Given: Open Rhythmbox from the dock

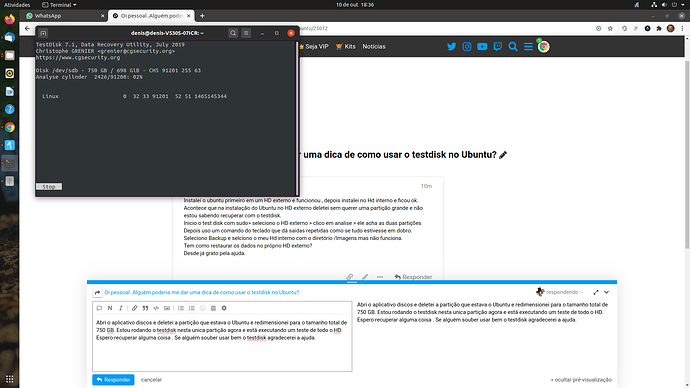Looking at the screenshot, I should [x=9, y=73].
